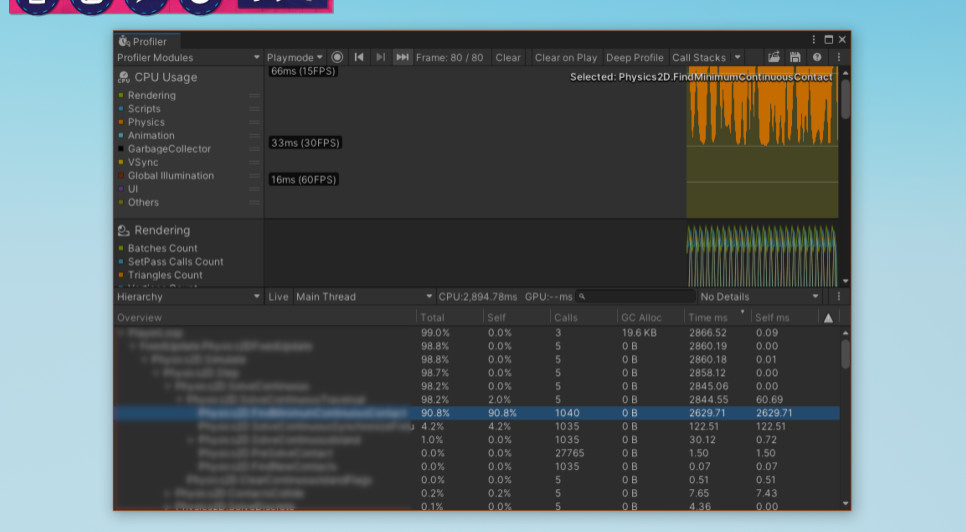Sort by the GC Alloc column
966x532 pixels.
(650, 318)
